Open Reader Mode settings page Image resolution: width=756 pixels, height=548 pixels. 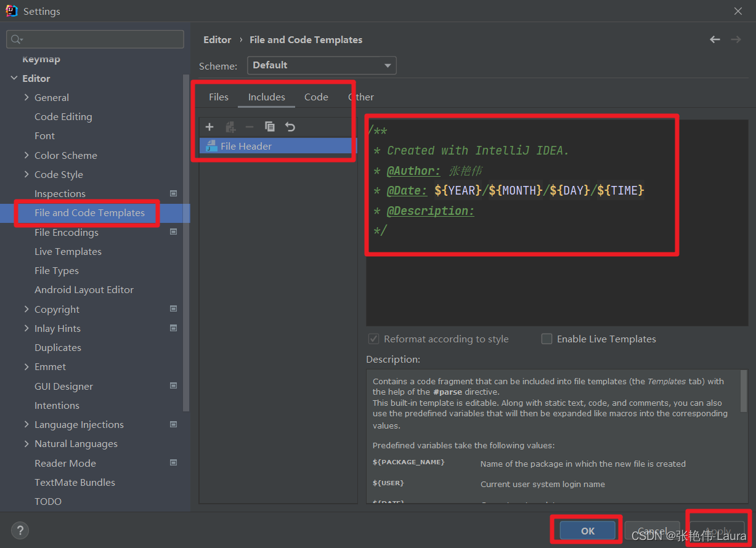pos(65,463)
